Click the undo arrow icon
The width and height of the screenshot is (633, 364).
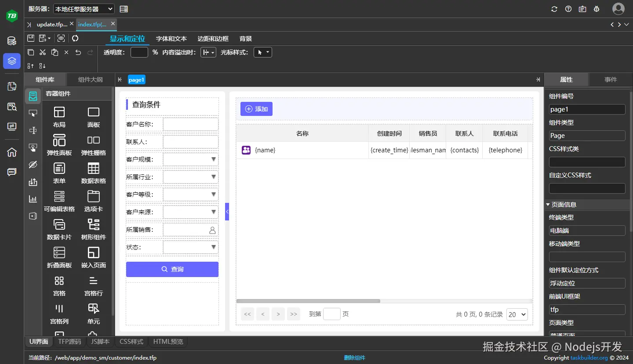click(x=78, y=52)
